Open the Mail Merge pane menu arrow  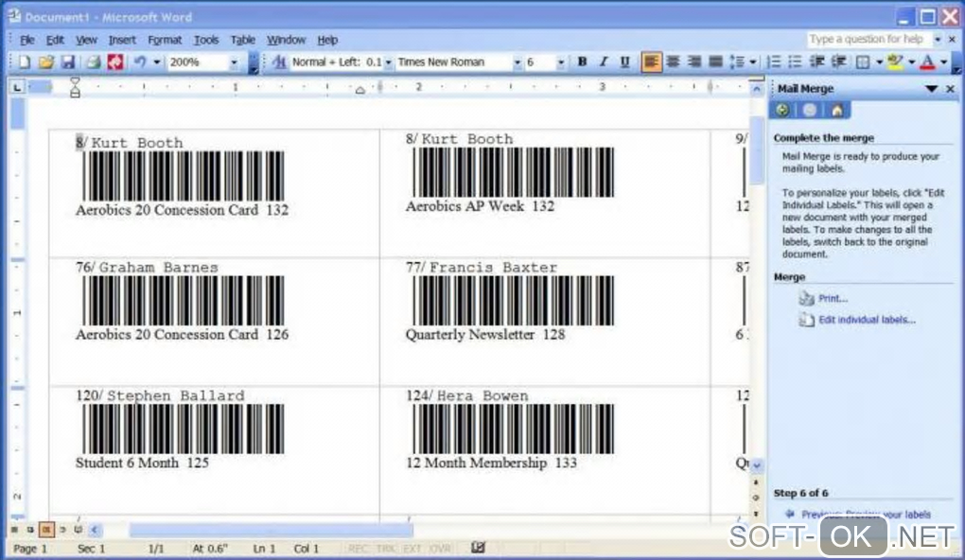click(x=931, y=89)
